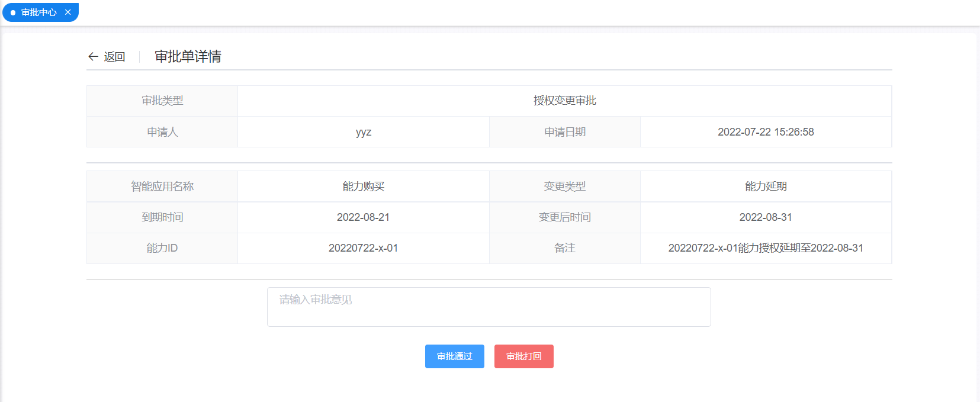This screenshot has height=402, width=980.
Task: Click the 能力ID label cell
Action: pos(162,248)
